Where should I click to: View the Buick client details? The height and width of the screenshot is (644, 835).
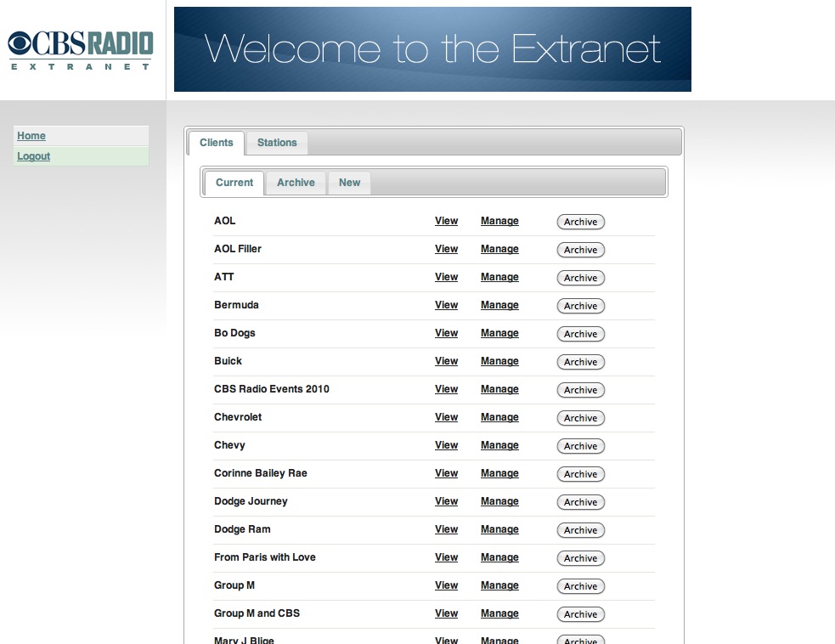coord(446,361)
